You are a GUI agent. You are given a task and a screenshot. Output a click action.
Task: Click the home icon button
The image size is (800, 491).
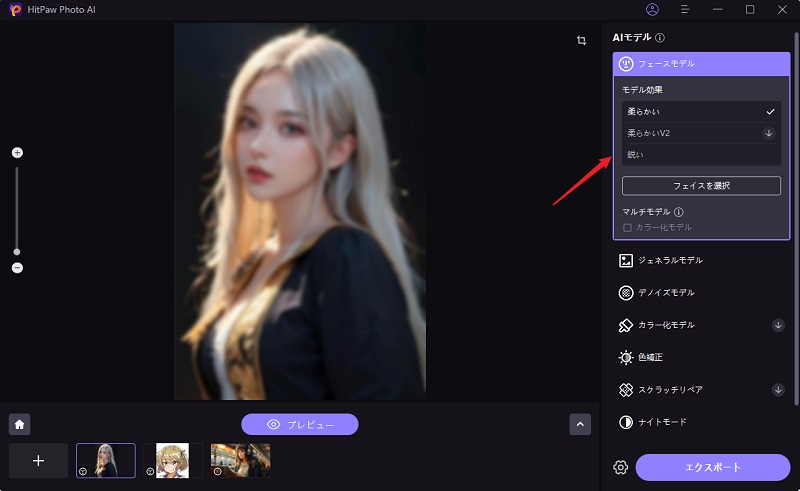(19, 424)
